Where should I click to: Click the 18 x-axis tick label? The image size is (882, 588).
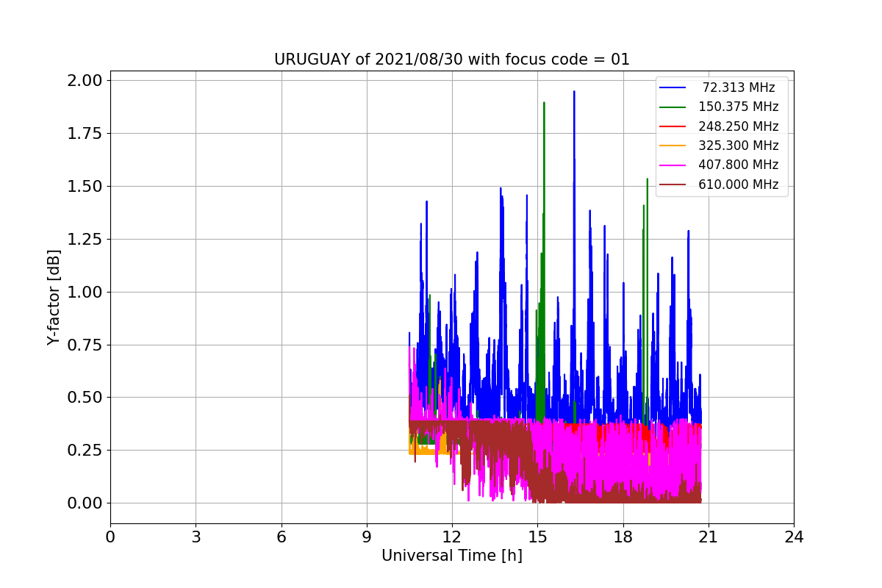click(623, 537)
